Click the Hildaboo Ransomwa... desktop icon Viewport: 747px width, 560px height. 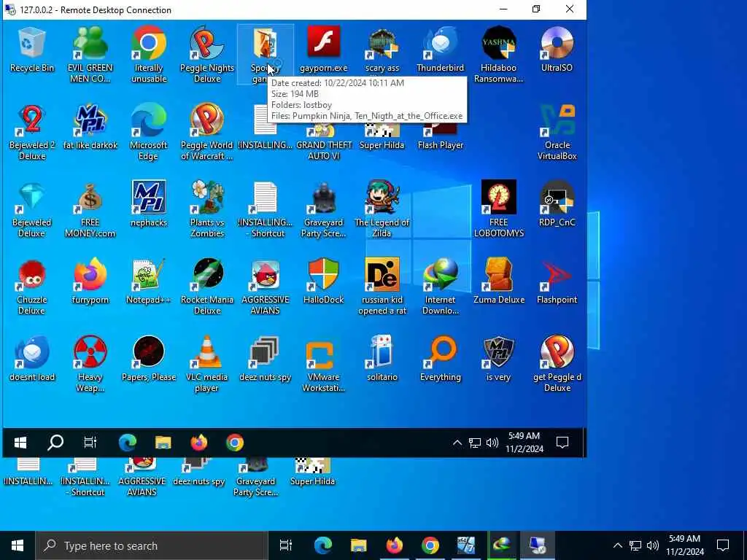tap(498, 55)
